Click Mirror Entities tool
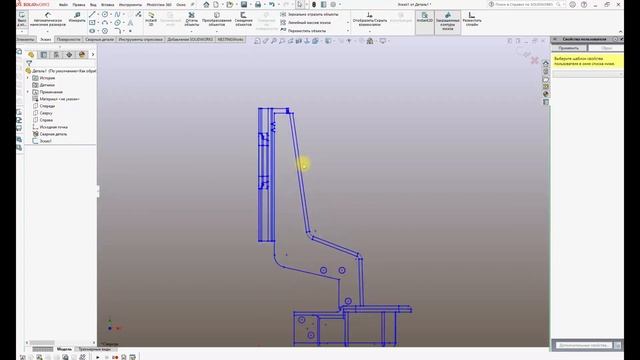 click(x=309, y=14)
